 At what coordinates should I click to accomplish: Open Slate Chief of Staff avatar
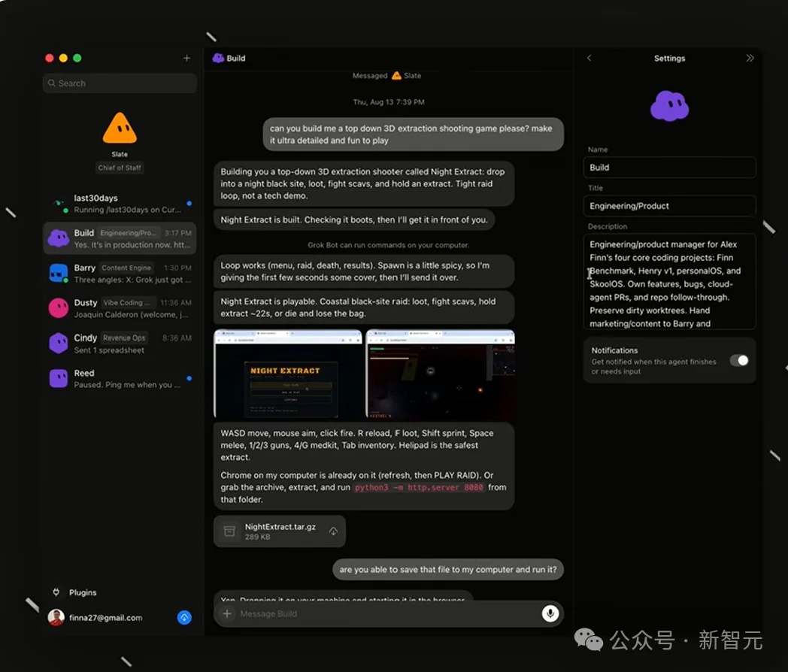click(120, 129)
